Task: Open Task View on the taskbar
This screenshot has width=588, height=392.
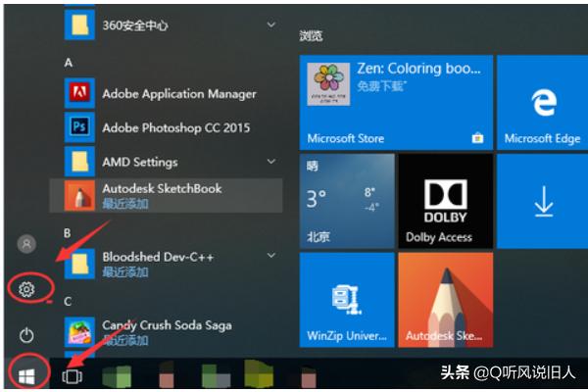Action: [x=72, y=376]
